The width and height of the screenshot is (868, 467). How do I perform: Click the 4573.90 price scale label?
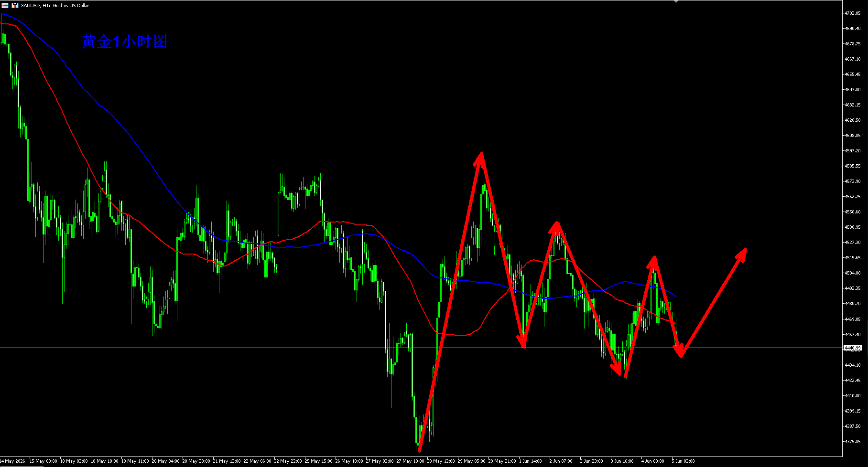[x=853, y=181]
